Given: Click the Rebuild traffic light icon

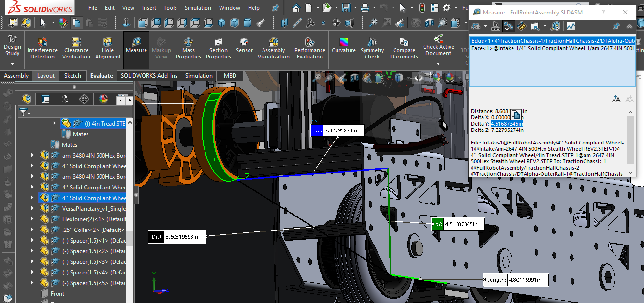Looking at the screenshot, I should coord(422,8).
